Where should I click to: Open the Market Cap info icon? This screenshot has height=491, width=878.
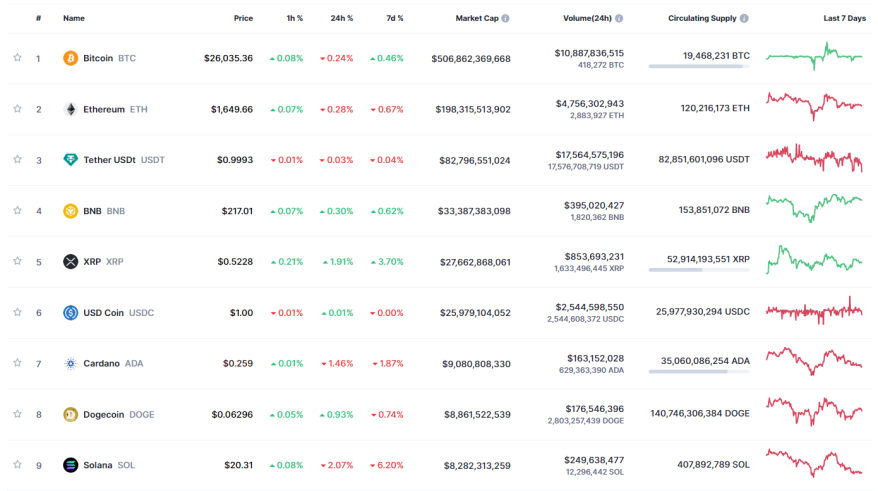pos(506,18)
